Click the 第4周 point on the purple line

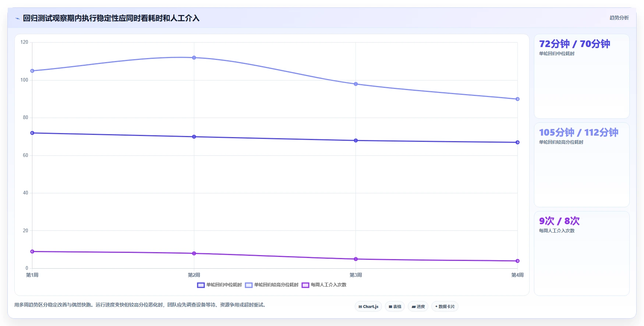click(x=517, y=261)
